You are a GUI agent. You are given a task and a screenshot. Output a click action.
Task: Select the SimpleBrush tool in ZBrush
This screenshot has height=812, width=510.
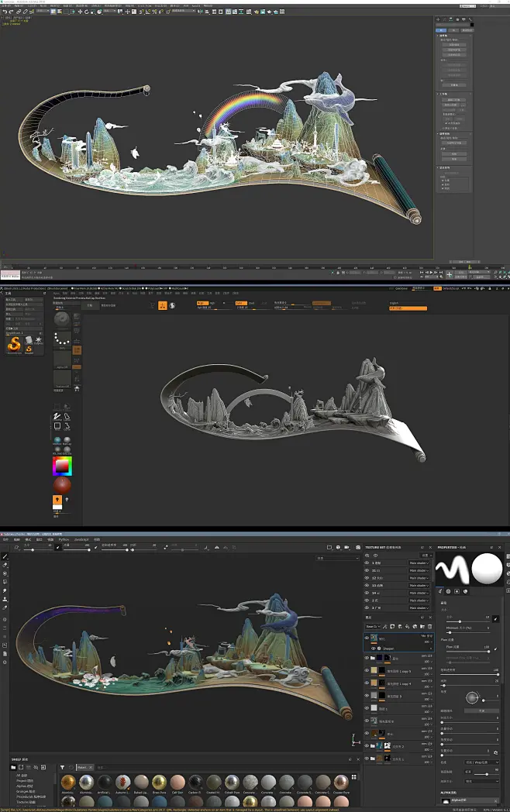[15, 344]
